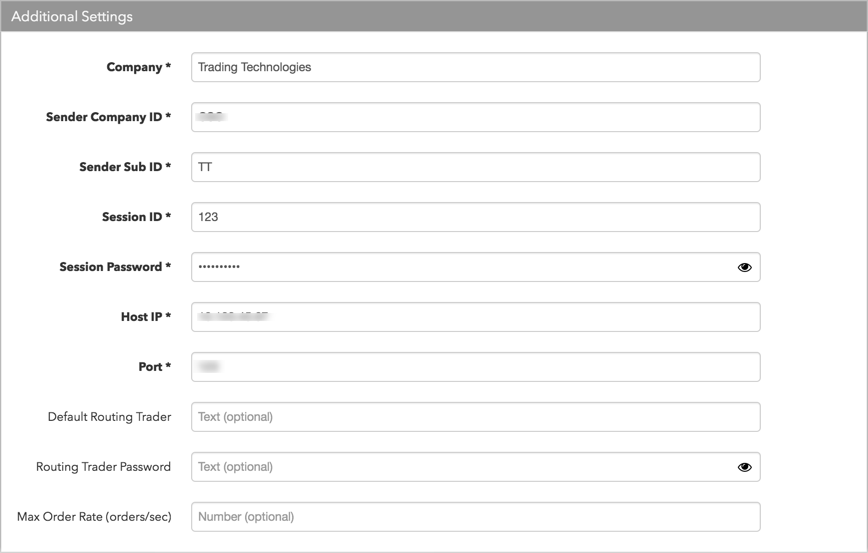The width and height of the screenshot is (868, 553).
Task: Click the Default Routing Trader label
Action: (x=110, y=417)
